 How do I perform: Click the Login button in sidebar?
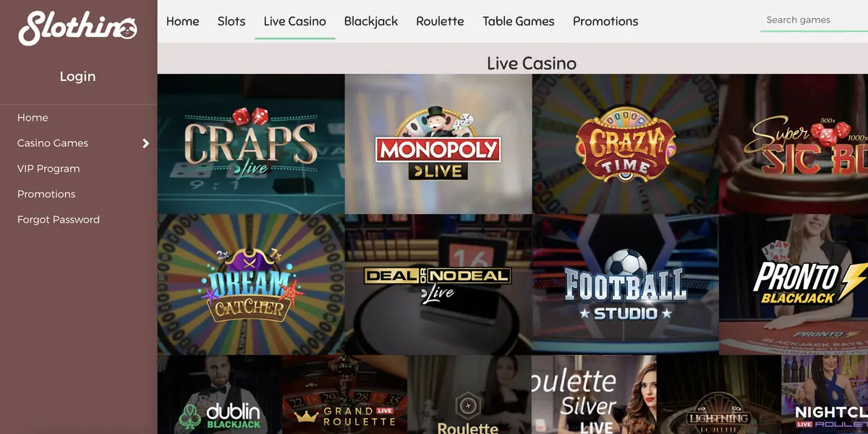coord(77,77)
